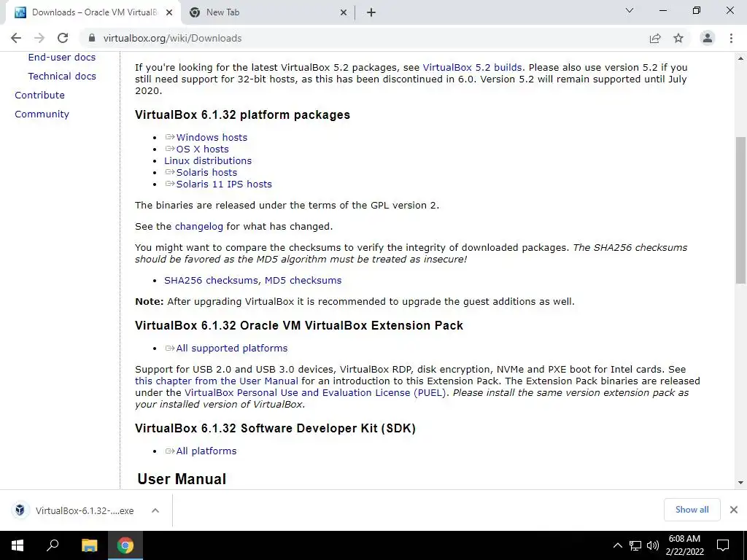Open the Community sidebar link
The height and width of the screenshot is (560, 747).
pyautogui.click(x=42, y=114)
